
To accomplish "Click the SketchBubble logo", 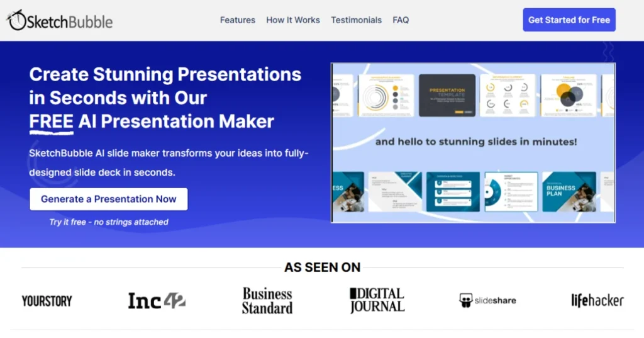I will pos(60,20).
